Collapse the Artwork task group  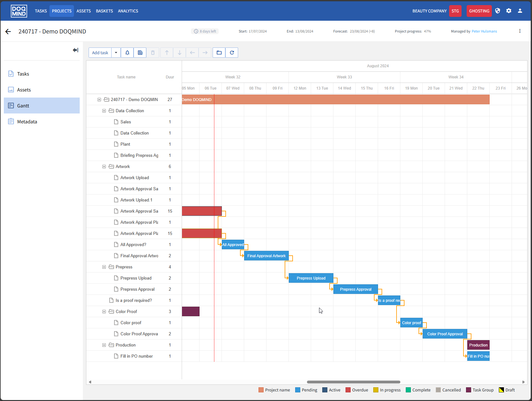[104, 166]
